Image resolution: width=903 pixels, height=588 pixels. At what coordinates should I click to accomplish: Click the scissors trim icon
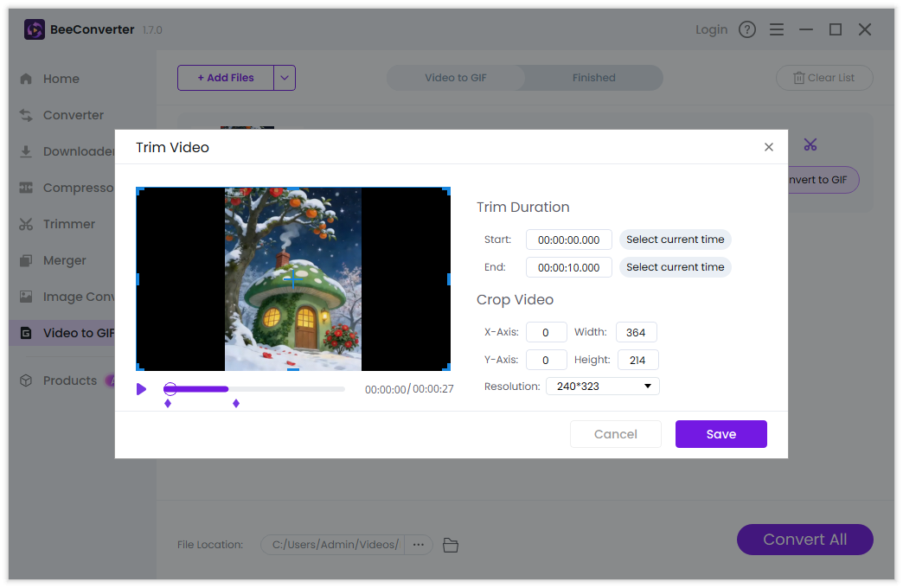point(810,144)
